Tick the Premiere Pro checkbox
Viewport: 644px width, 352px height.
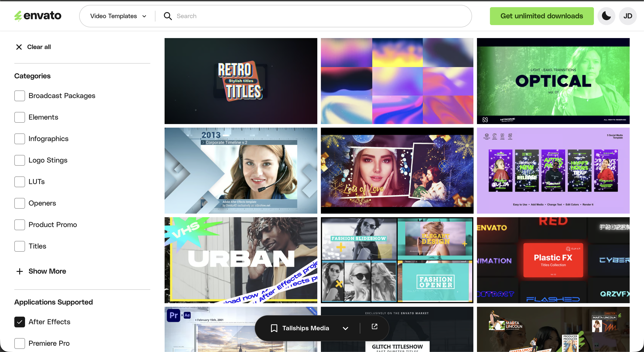click(19, 343)
